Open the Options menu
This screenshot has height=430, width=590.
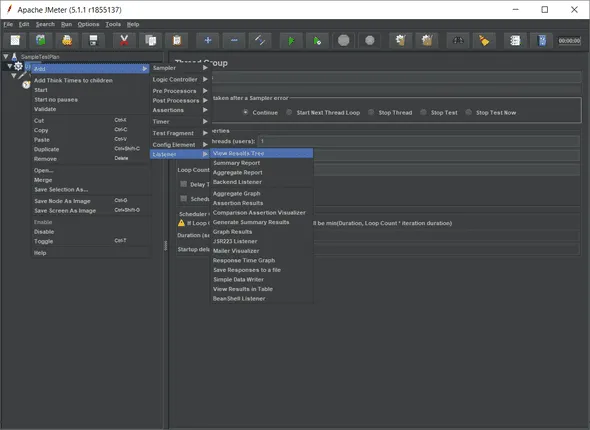click(x=88, y=24)
